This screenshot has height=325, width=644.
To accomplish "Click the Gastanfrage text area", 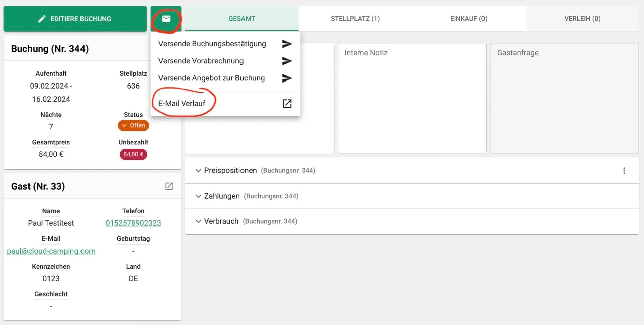I will tap(565, 98).
